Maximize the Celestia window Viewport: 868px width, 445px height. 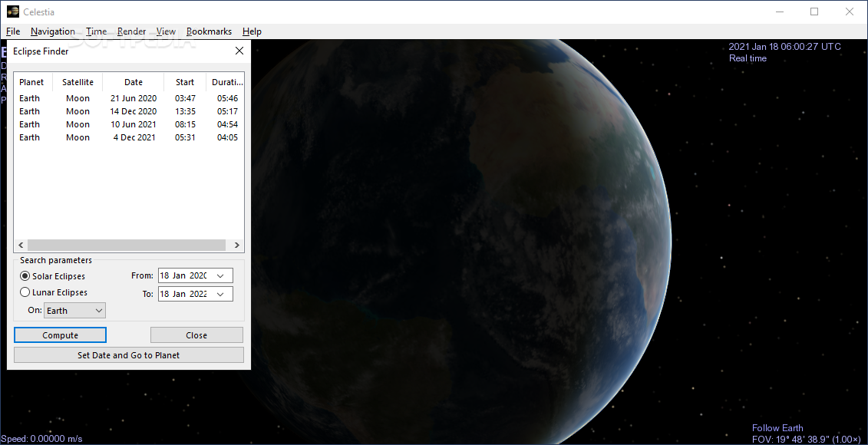[814, 12]
